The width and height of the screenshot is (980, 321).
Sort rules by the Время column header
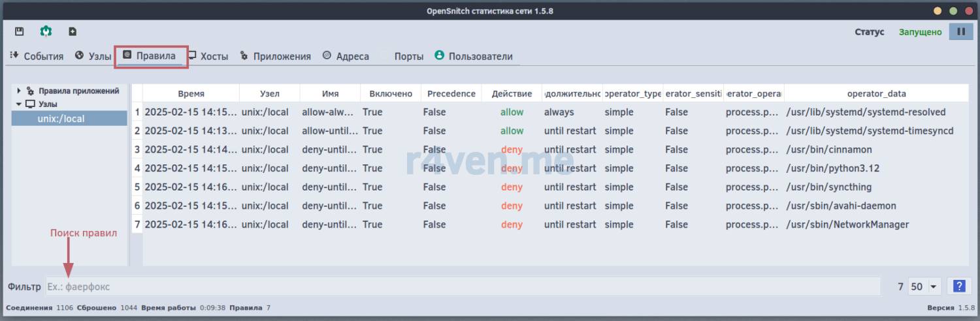[x=191, y=93]
